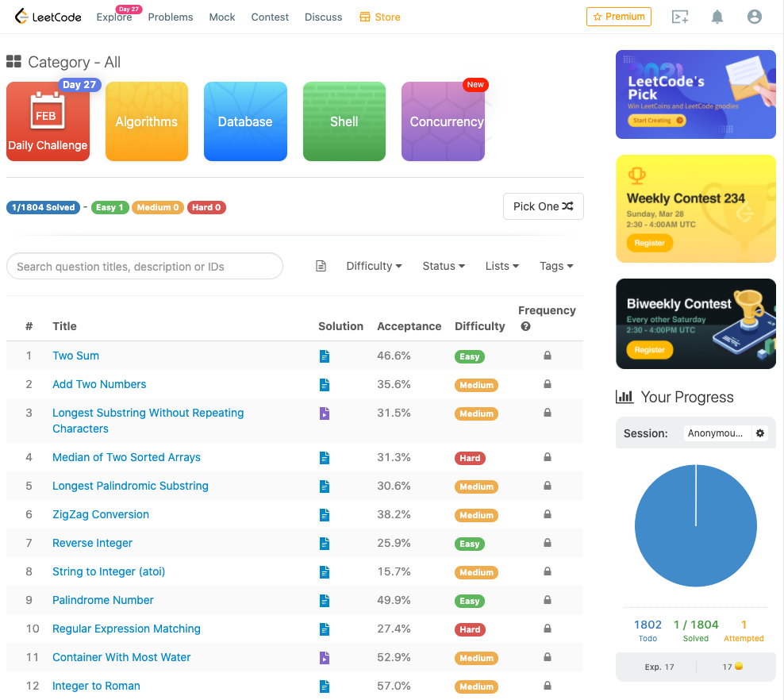This screenshot has width=784, height=700.
Task: Open solution article for Palindrome Number
Action: (x=325, y=600)
